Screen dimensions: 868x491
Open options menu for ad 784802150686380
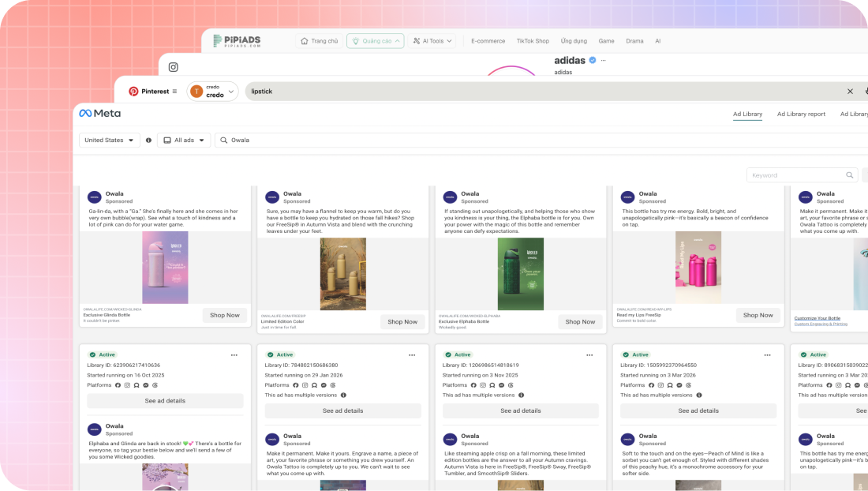(x=412, y=354)
